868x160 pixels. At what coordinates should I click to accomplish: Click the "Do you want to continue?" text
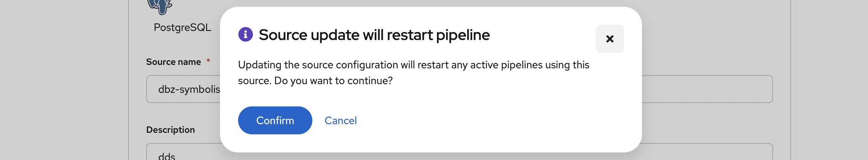(333, 81)
